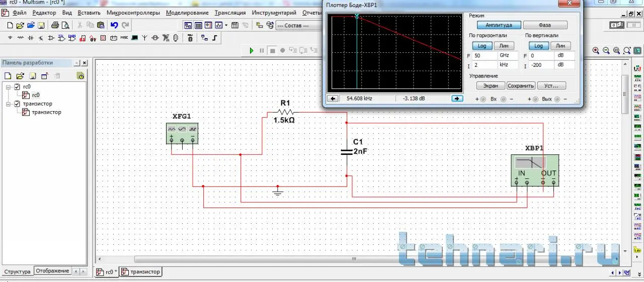Paste from clipboard toolbar icon

click(x=101, y=25)
